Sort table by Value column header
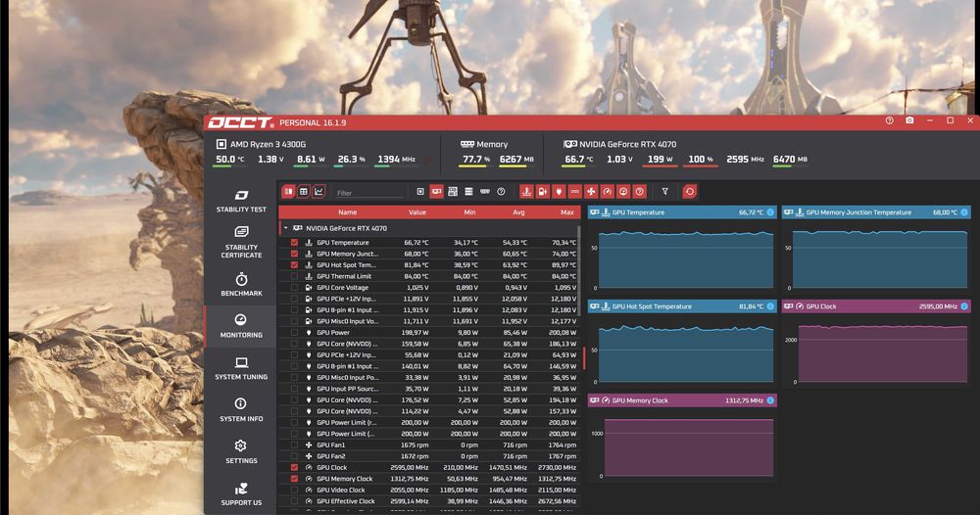Screen dimensions: 980x515 coord(417,212)
